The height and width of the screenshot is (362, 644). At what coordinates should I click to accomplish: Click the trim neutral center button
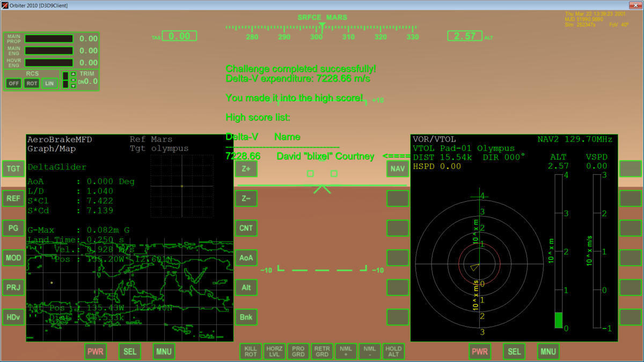[74, 80]
